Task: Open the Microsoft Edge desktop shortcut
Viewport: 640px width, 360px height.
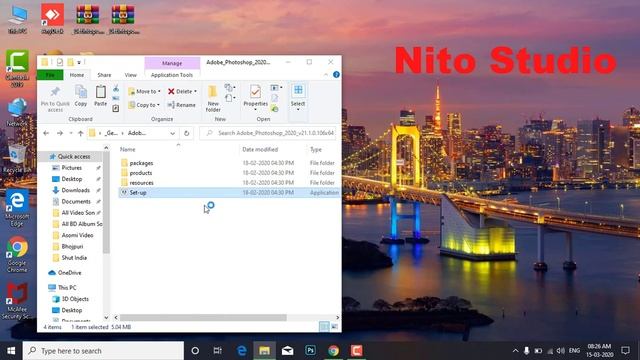Action: coord(17,208)
